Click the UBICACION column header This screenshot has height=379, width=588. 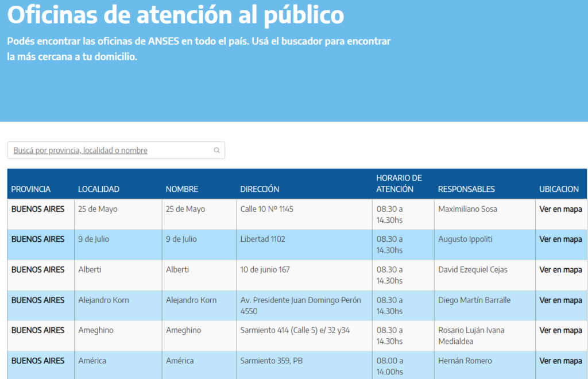(x=558, y=189)
